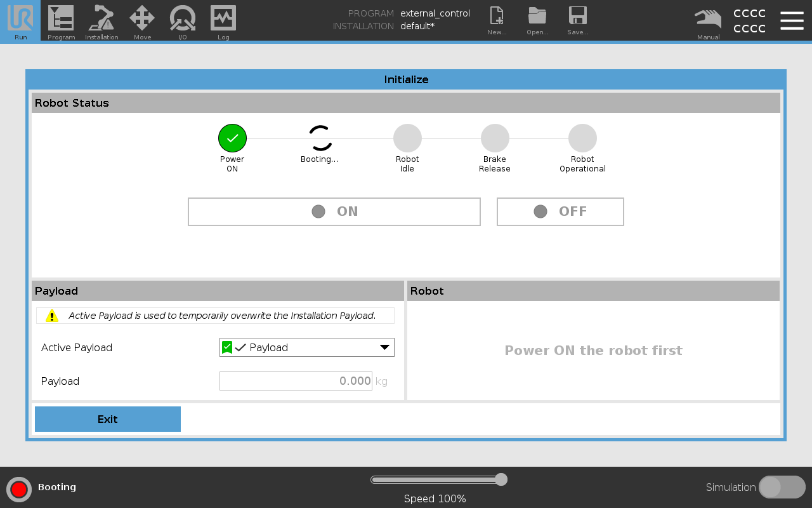Open the Move tab icon
This screenshot has height=508, width=812.
(x=142, y=20)
